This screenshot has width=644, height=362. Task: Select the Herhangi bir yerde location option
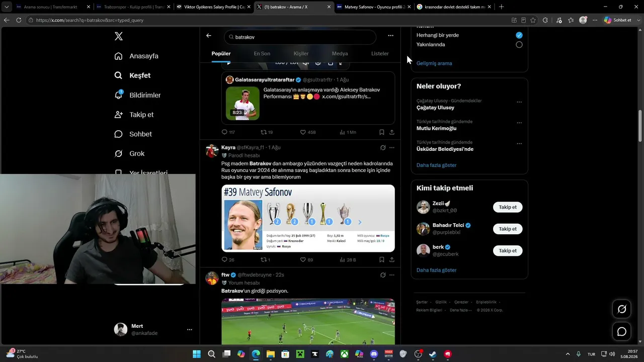tap(519, 35)
